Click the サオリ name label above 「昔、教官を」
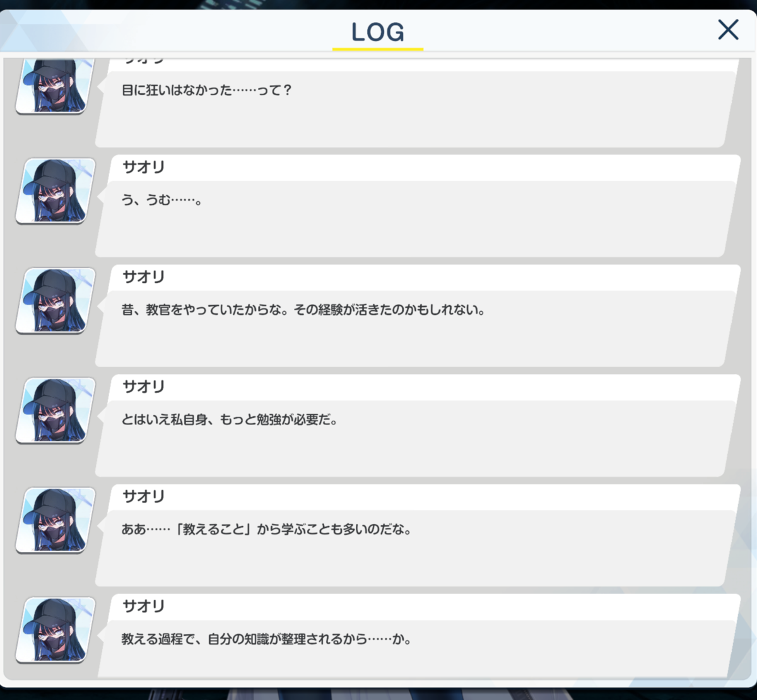The image size is (757, 700). [x=143, y=277]
